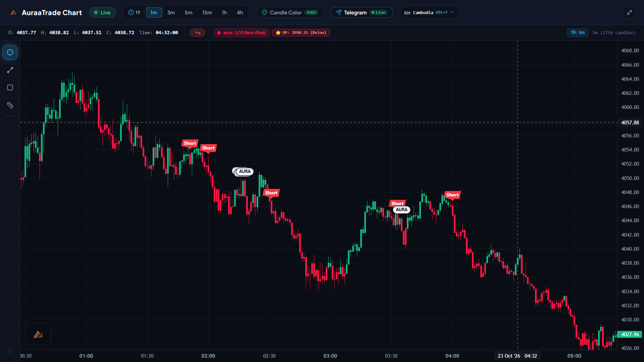Screen dimensions: 644x362
Task: Toggle the Live status badge
Action: pos(102,12)
